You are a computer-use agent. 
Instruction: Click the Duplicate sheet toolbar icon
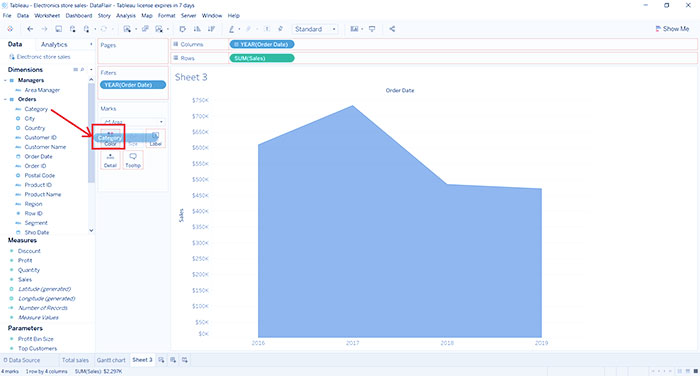(x=145, y=29)
